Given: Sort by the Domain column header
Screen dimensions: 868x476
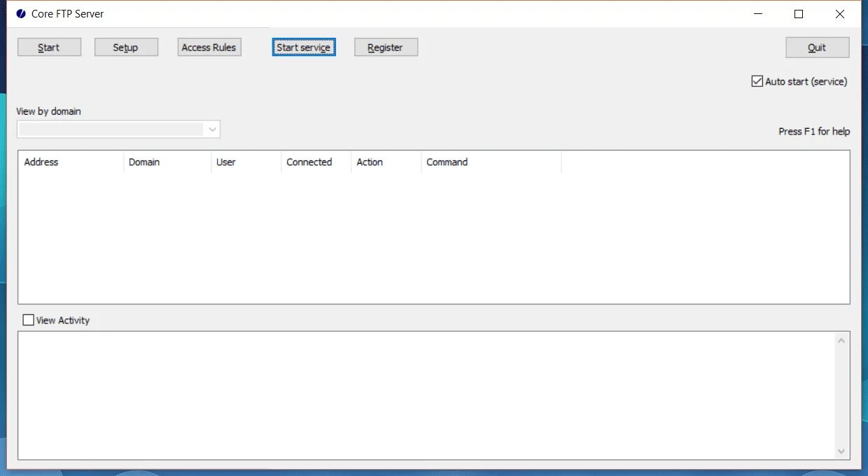Looking at the screenshot, I should click(x=167, y=162).
